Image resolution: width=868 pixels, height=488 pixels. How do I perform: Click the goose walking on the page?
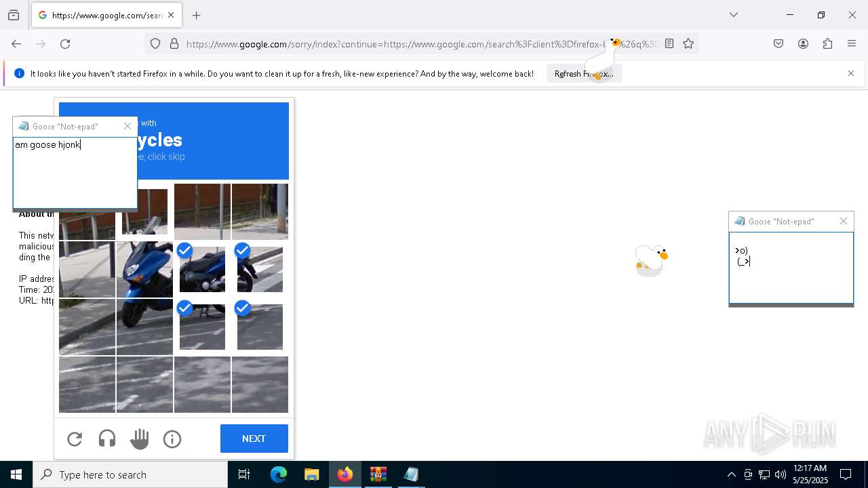(x=651, y=260)
